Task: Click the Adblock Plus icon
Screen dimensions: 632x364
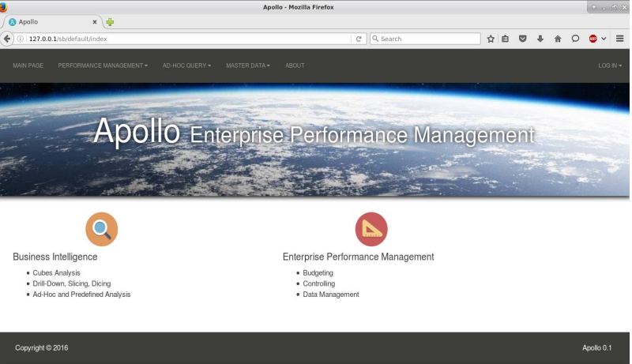Action: coord(593,39)
